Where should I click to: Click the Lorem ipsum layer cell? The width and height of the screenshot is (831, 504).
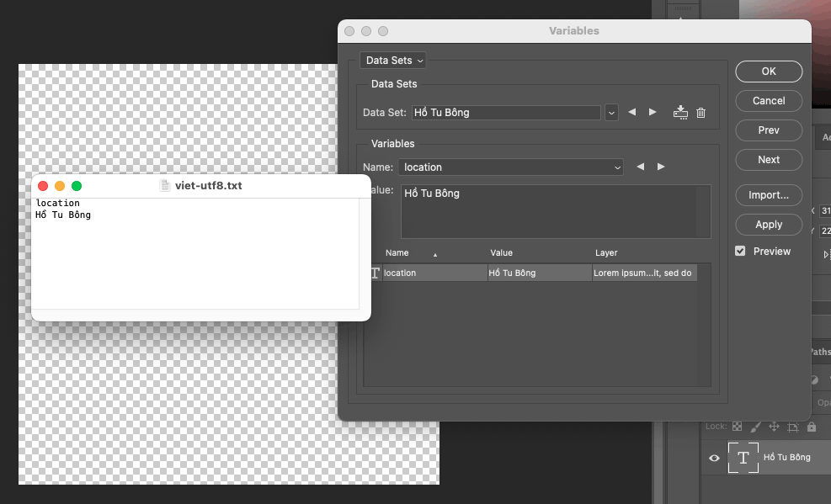pos(643,273)
